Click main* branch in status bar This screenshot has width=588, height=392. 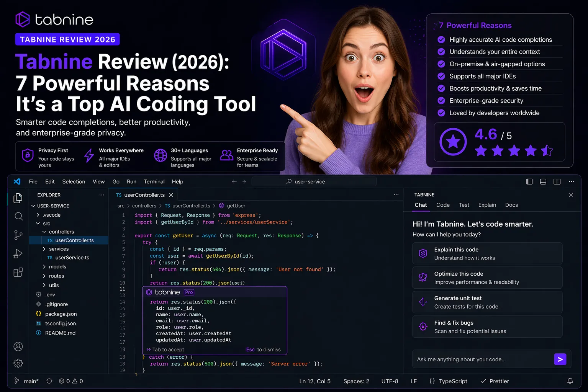(26, 381)
